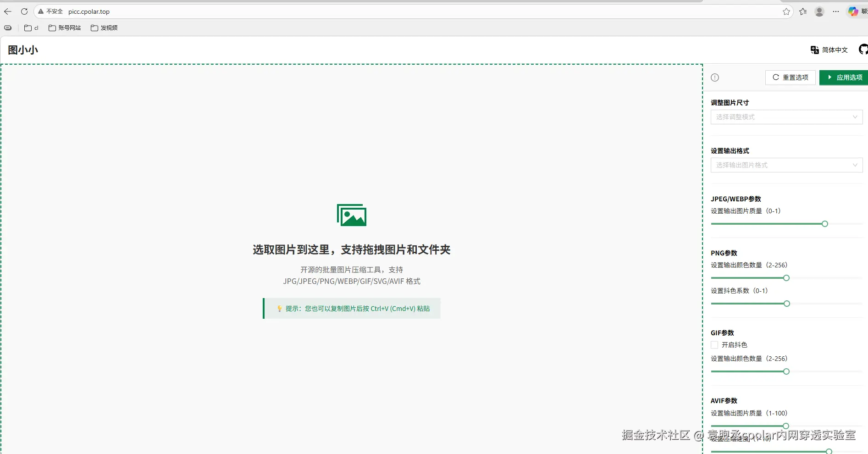The image size is (868, 454).
Task: Open Copilot from the browser toolbar
Action: tap(854, 11)
